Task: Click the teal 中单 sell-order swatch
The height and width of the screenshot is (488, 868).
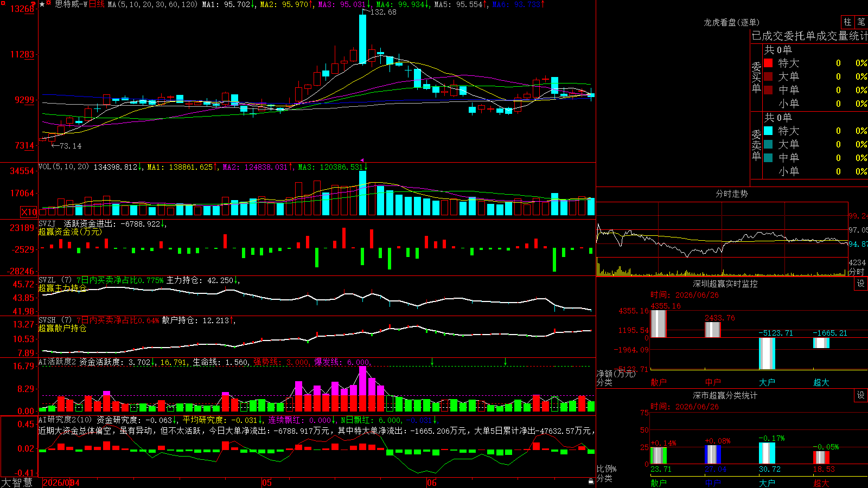Action: (768, 158)
